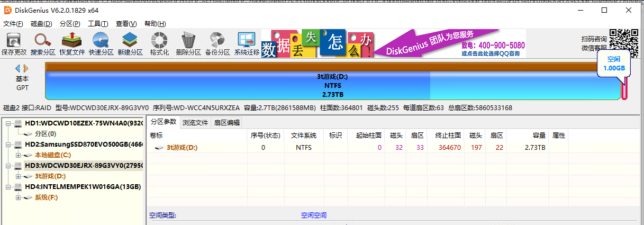Go to next disk with right arrow
Image resolution: width=644 pixels, height=225 pixels.
pos(26,68)
